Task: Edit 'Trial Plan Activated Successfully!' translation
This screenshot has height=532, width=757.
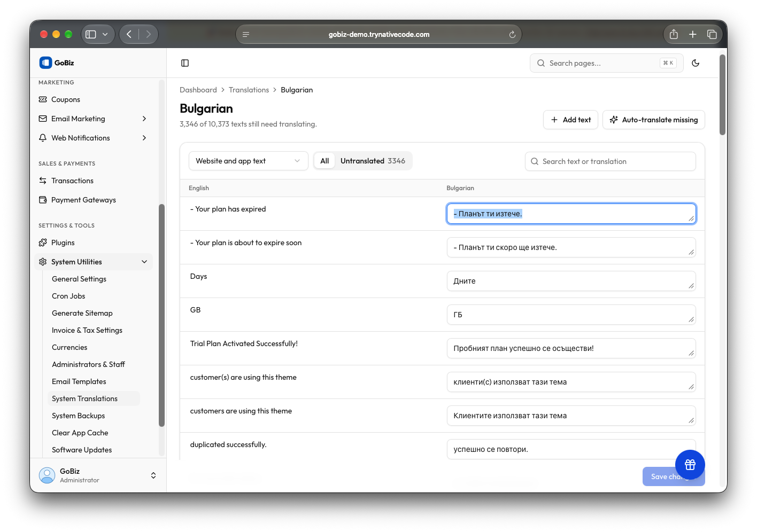Action: coord(571,348)
